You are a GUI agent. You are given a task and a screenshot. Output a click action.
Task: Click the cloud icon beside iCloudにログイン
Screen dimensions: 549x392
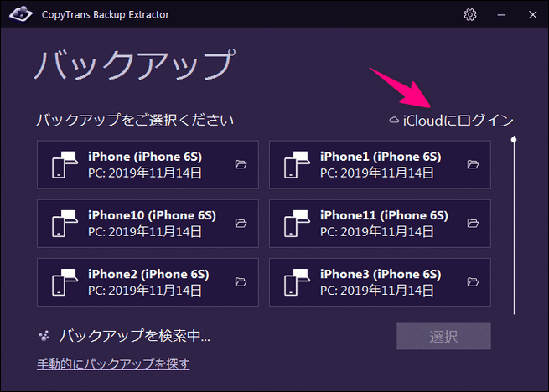click(x=394, y=121)
